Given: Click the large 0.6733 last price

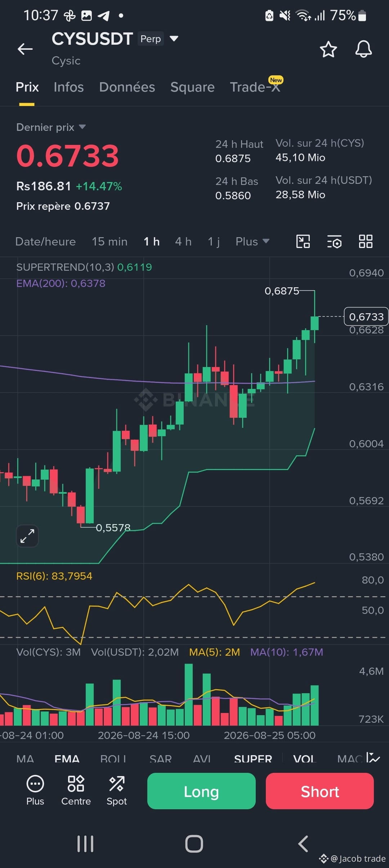Looking at the screenshot, I should pyautogui.click(x=67, y=156).
